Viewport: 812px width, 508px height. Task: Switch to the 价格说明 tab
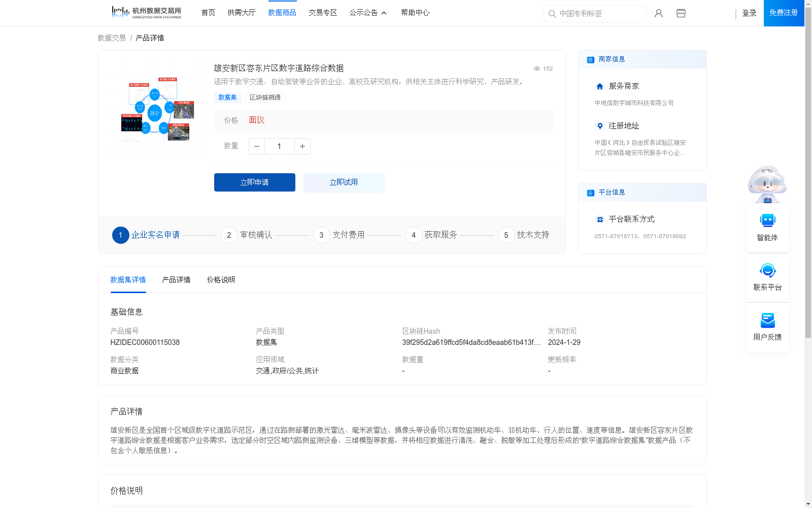click(x=221, y=280)
